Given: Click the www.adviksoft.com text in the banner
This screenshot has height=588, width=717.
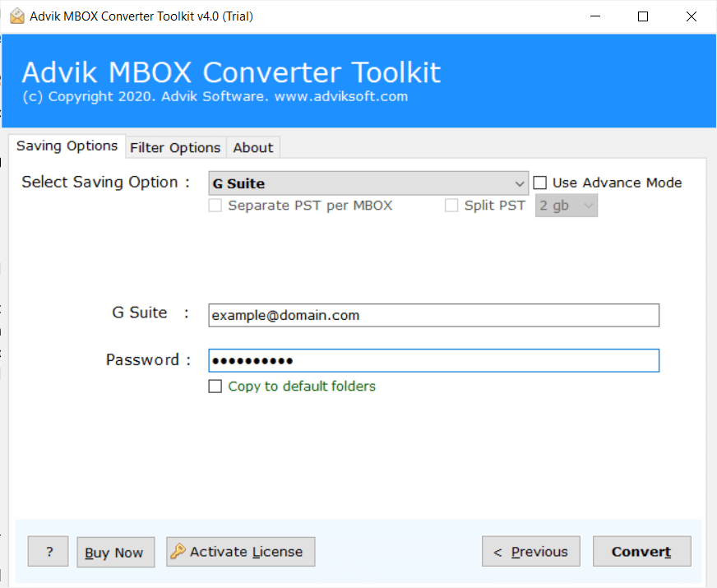Looking at the screenshot, I should pos(341,96).
